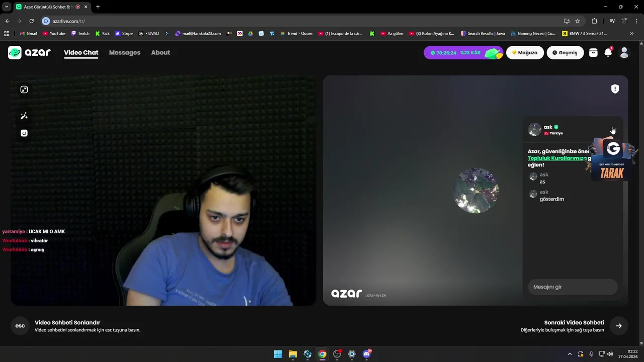Open the TARAK deposit ad overlay
The image size is (644, 362).
tap(612, 161)
